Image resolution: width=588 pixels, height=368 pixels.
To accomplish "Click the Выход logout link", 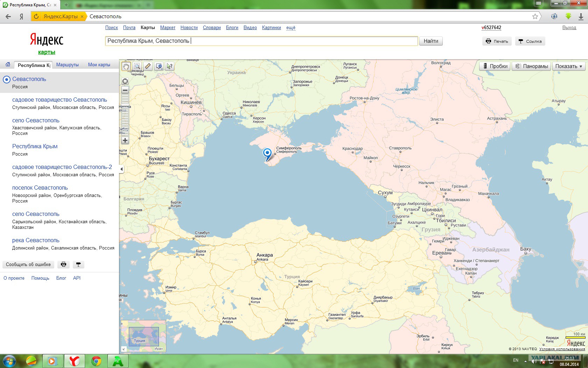I will coord(569,28).
